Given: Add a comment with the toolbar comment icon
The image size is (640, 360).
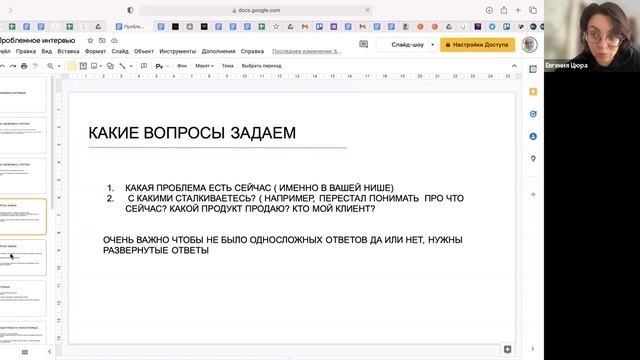Looking at the screenshot, I should (144, 66).
